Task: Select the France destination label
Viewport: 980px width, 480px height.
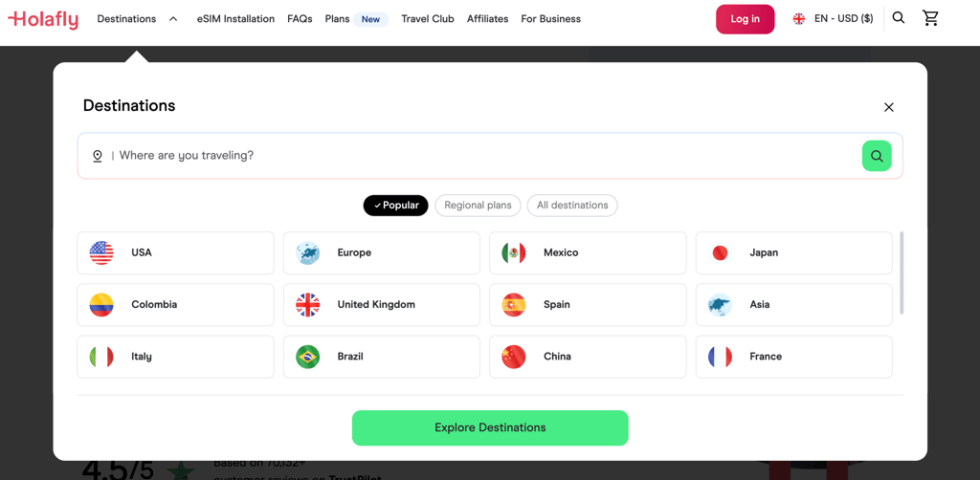Action: pos(766,357)
